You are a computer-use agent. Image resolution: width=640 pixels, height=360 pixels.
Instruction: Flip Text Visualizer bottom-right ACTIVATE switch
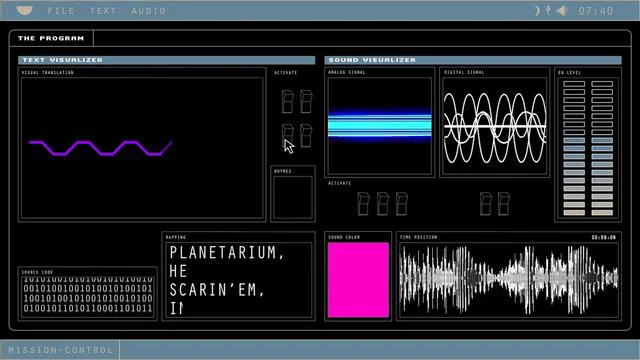point(306,136)
